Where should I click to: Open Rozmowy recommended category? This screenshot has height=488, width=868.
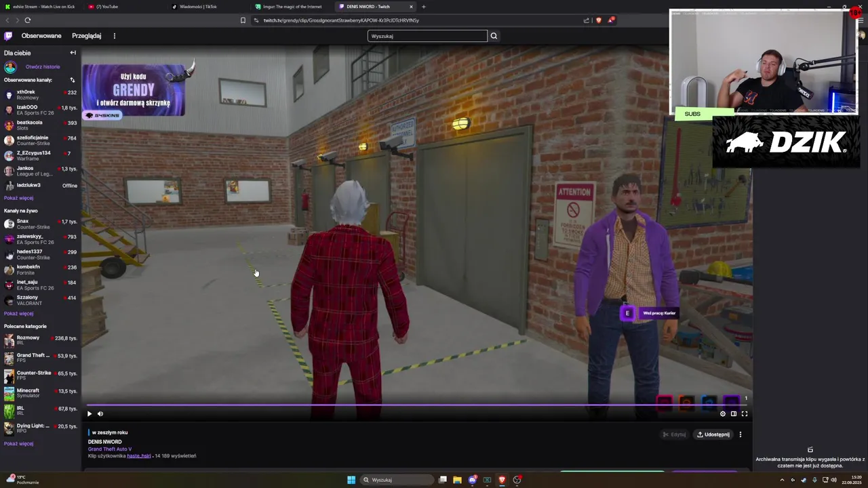41,340
